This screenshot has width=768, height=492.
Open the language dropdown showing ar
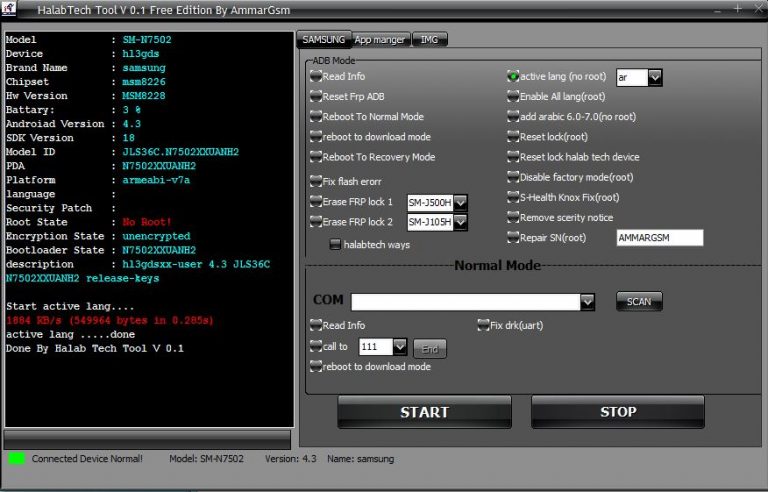[655, 77]
